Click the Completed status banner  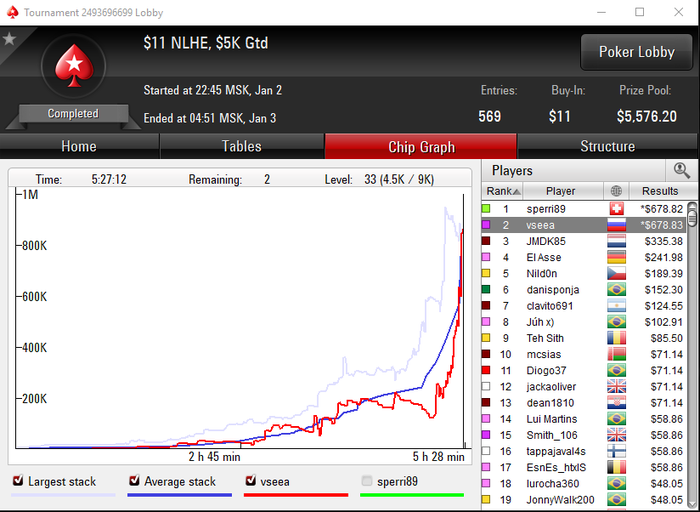73,113
